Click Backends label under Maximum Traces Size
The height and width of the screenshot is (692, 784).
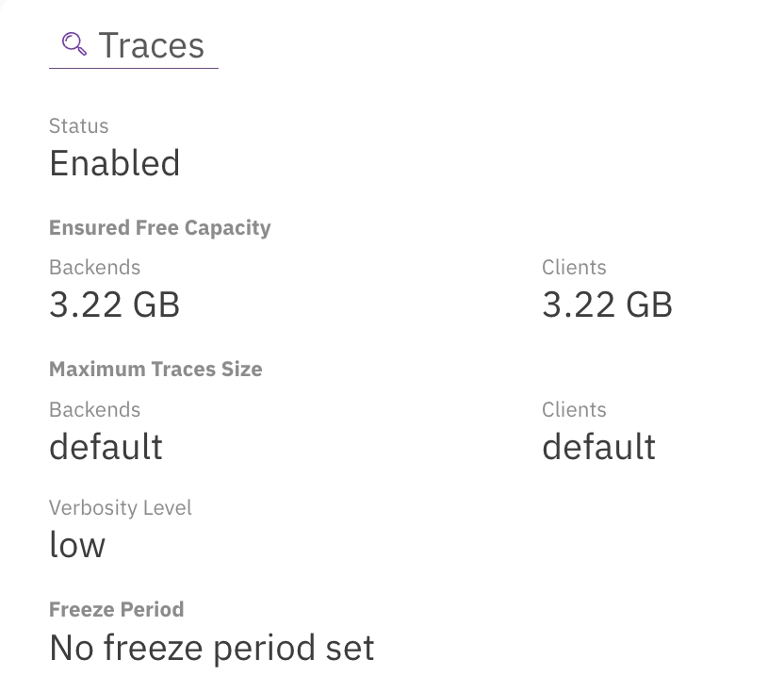[94, 410]
